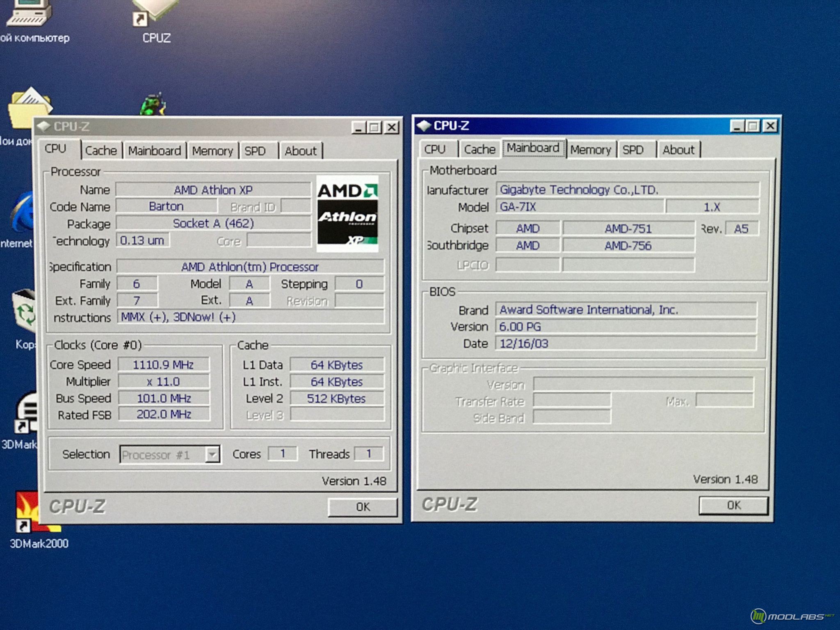The width and height of the screenshot is (840, 630).
Task: Select Mainboard tab in right CPU-Z window
Action: pyautogui.click(x=533, y=148)
